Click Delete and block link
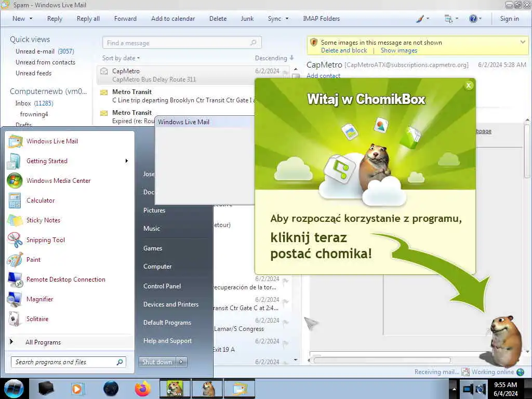This screenshot has height=399, width=532. click(x=344, y=50)
